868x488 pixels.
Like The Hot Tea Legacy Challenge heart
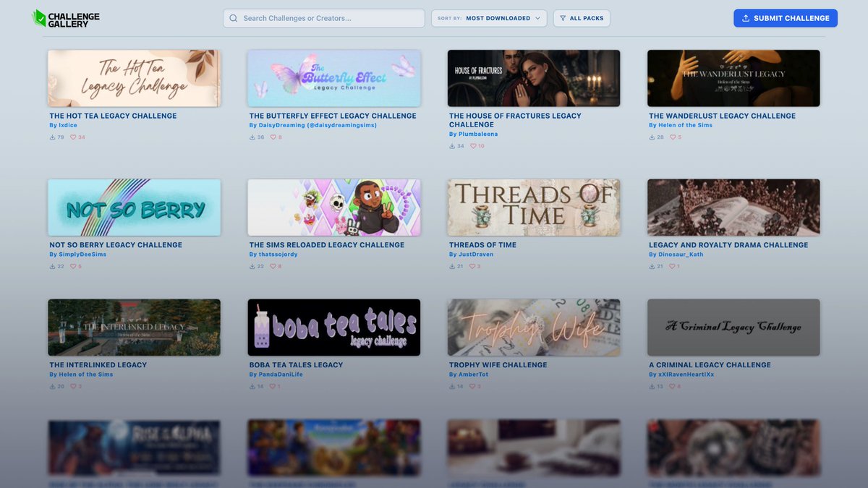point(73,137)
